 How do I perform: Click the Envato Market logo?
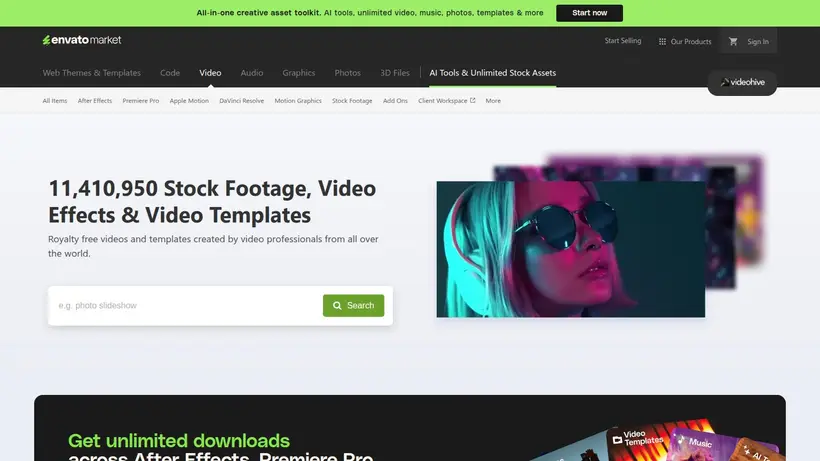click(x=82, y=40)
